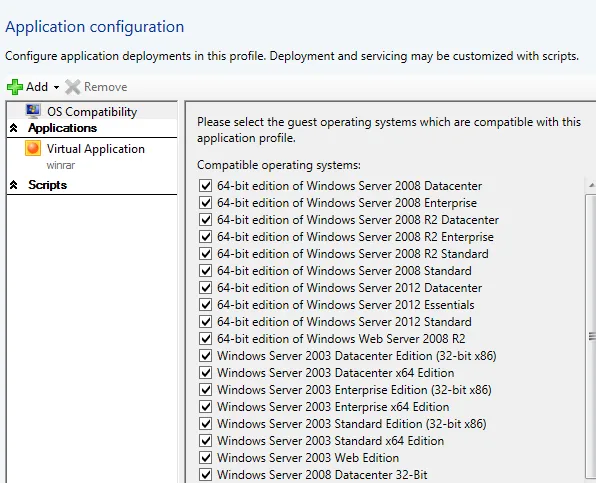Click the Remove toolbar label
Viewport: 596px width, 483px height.
coord(105,87)
